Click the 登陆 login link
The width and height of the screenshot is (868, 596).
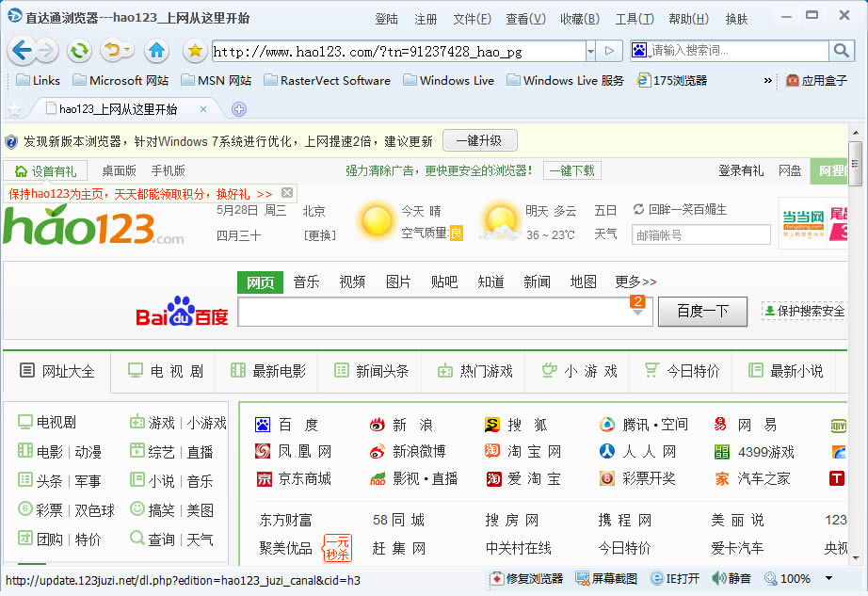pos(386,20)
